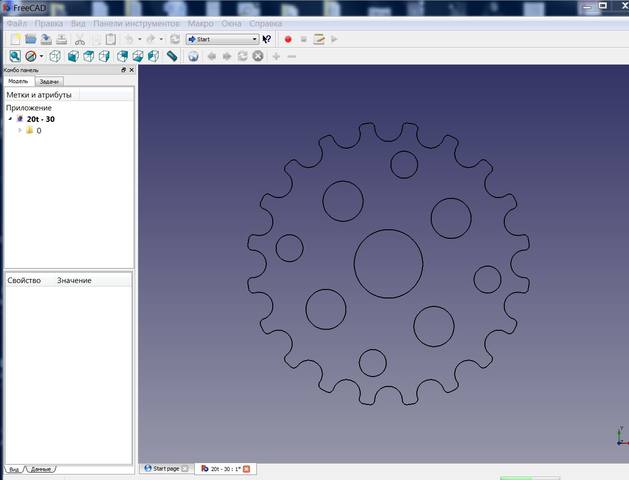
Task: Click the Свойство column header
Action: (24, 280)
